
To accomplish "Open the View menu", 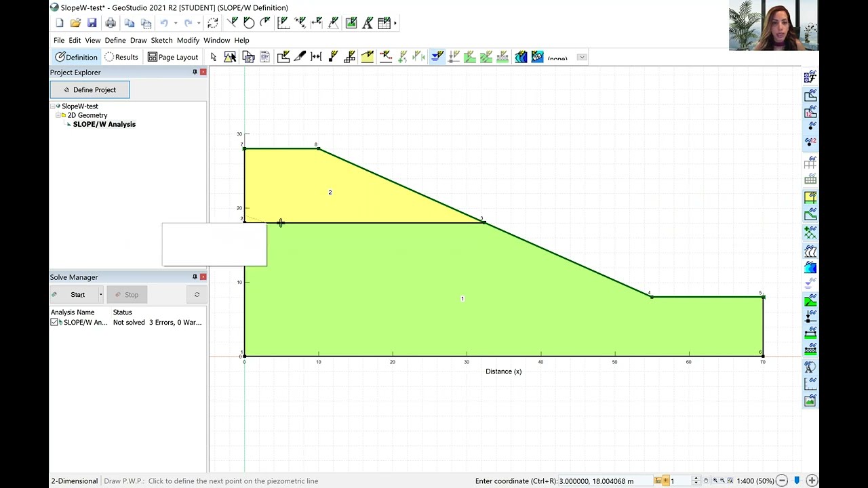I will (93, 40).
